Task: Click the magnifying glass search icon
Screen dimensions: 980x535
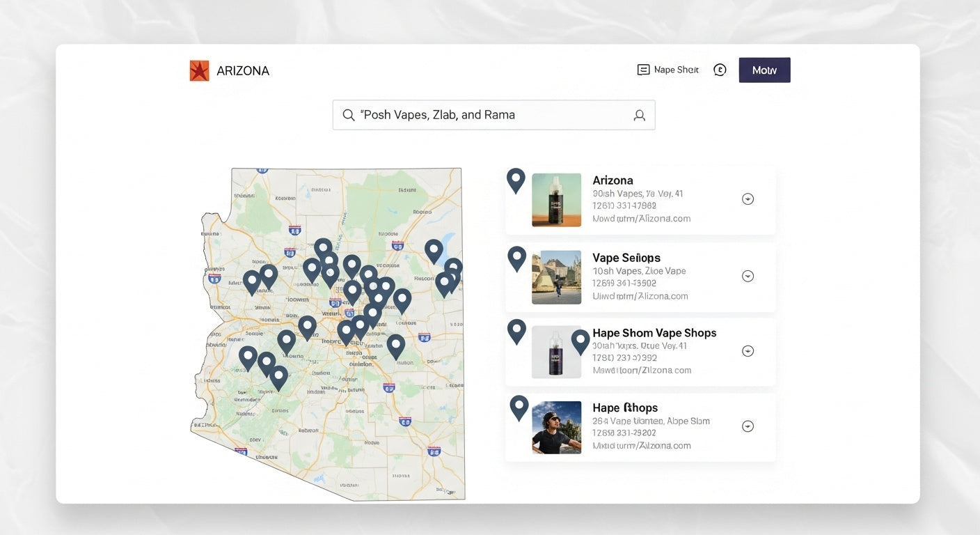Action: [x=348, y=115]
